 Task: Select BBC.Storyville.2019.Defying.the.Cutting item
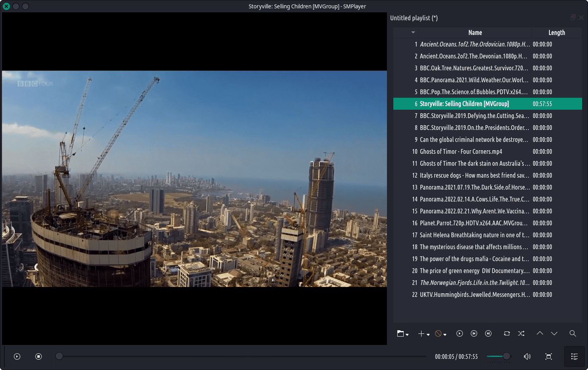(487, 116)
